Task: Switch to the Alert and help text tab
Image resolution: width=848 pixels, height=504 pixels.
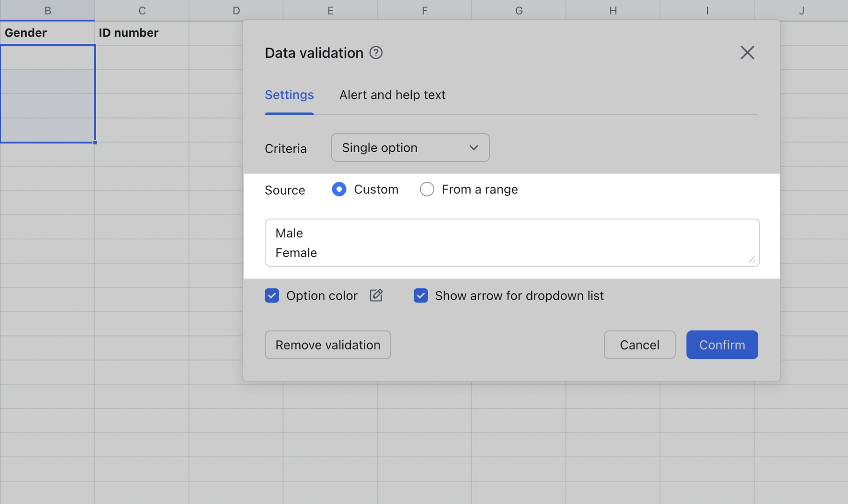Action: pos(392,95)
